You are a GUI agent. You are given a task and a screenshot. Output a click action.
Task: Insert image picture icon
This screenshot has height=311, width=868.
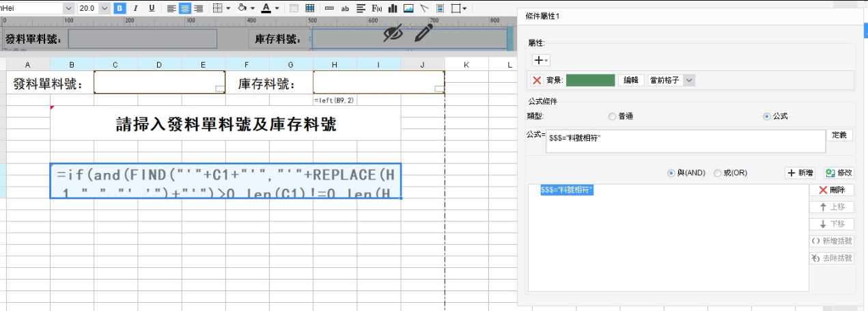408,8
